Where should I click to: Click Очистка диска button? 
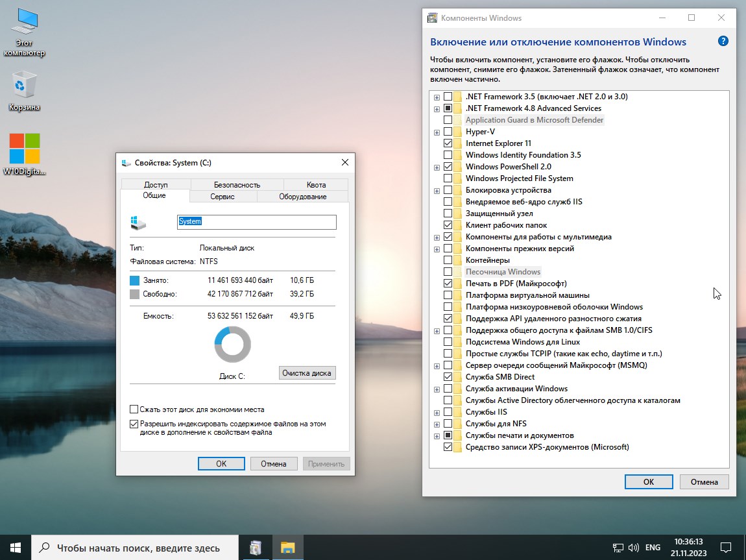(x=307, y=373)
